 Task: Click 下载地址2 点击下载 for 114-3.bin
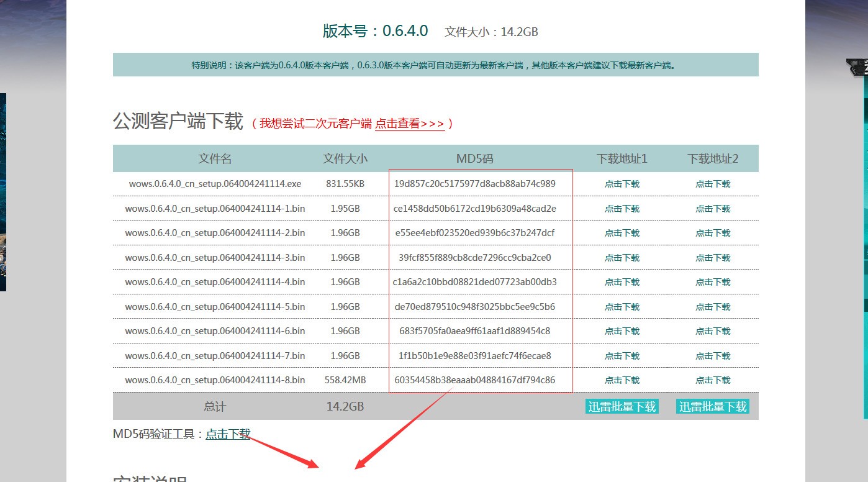pyautogui.click(x=713, y=258)
